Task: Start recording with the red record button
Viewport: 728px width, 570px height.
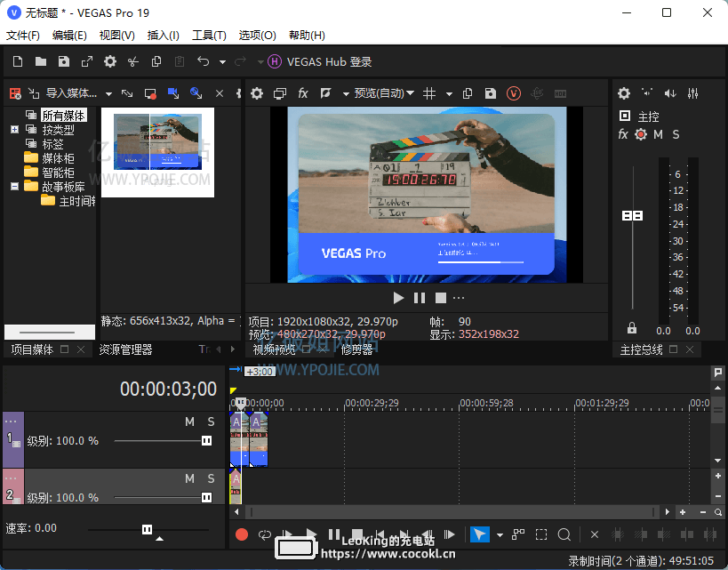Action: 242,534
